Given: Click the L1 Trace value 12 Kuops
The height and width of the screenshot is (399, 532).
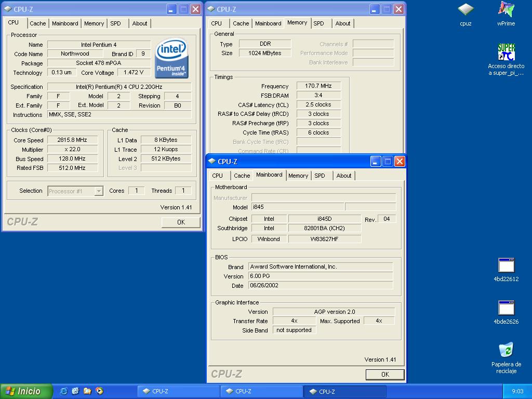Looking at the screenshot, I should click(166, 149).
